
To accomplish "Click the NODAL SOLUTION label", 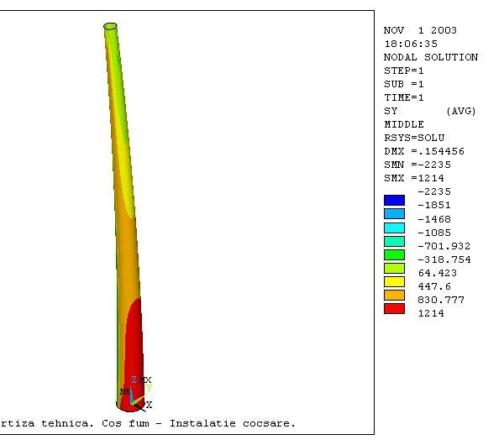I will point(430,58).
